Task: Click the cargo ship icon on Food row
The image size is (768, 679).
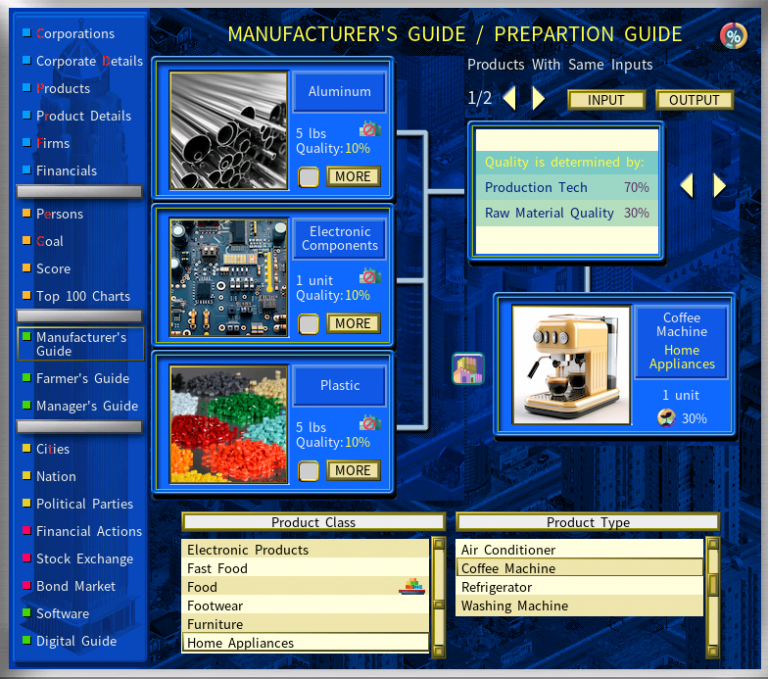Action: click(412, 587)
